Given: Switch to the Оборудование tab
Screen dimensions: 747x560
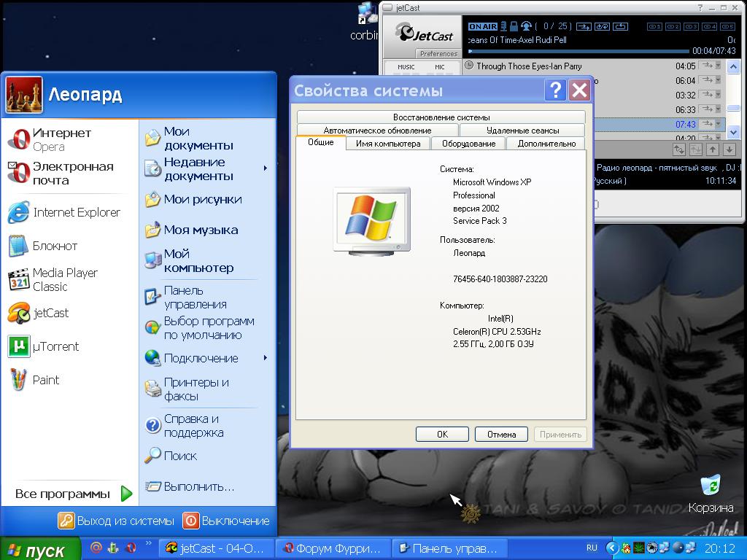Looking at the screenshot, I should pyautogui.click(x=468, y=144).
